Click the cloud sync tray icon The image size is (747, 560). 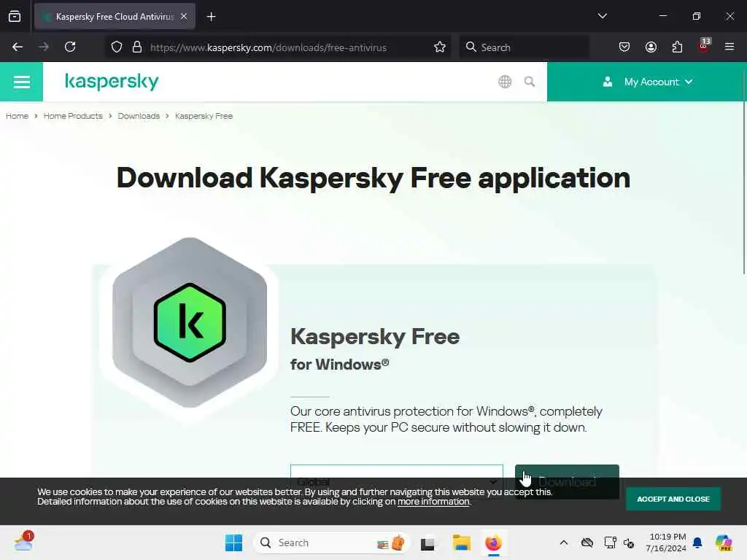(x=587, y=542)
